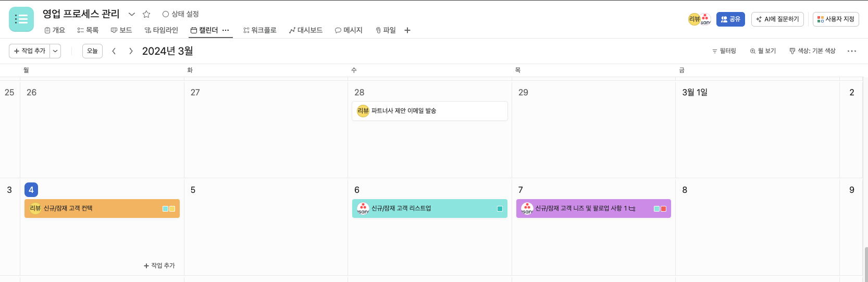Open the 색상: 기본 색상 dropdown
This screenshot has height=282, width=868.
click(812, 51)
